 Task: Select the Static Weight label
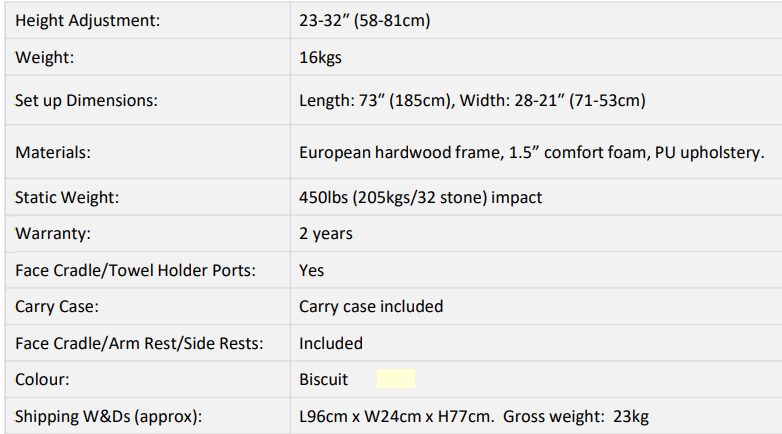pos(67,197)
